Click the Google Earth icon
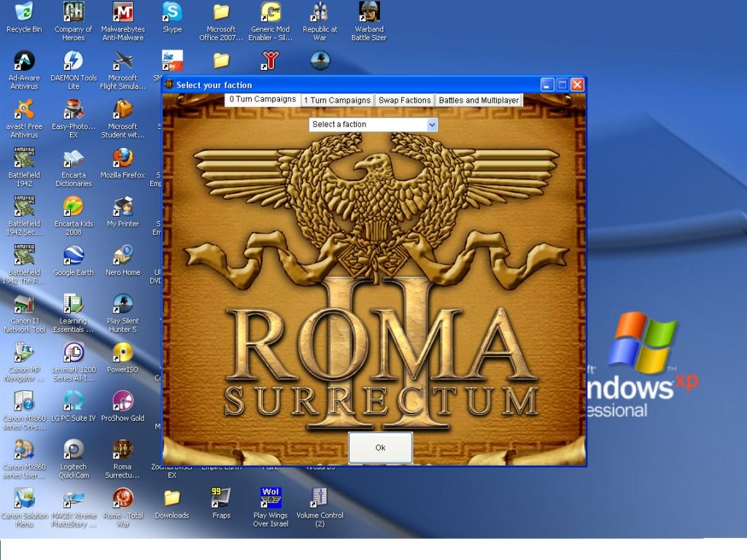 [74, 257]
